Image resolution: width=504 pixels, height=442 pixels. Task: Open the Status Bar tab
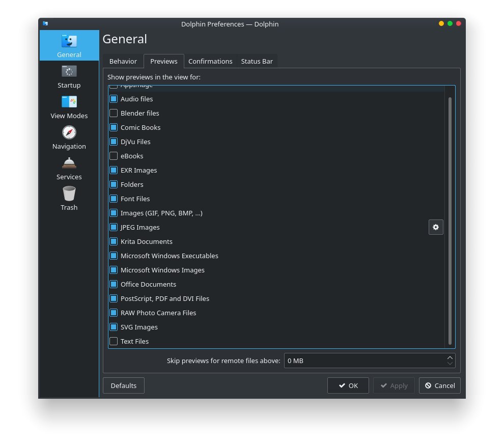point(257,61)
